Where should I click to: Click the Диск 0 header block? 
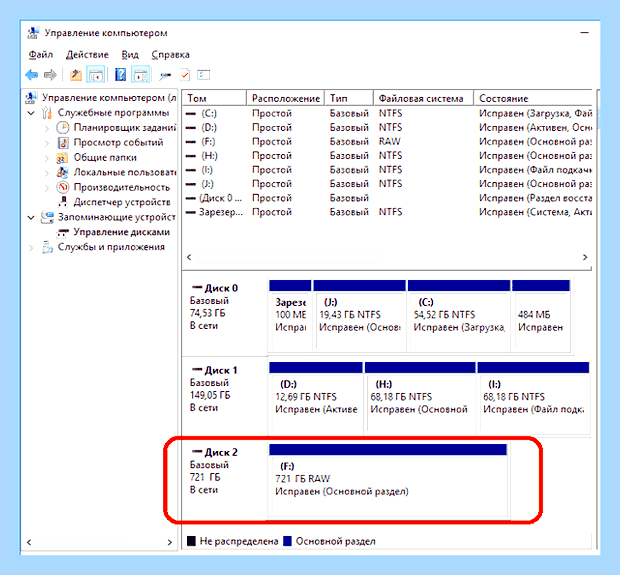click(x=225, y=314)
